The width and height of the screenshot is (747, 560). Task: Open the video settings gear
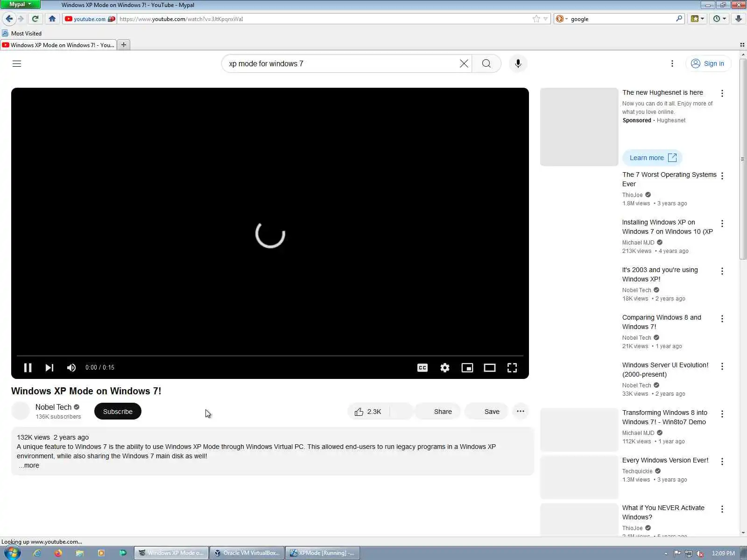(445, 368)
